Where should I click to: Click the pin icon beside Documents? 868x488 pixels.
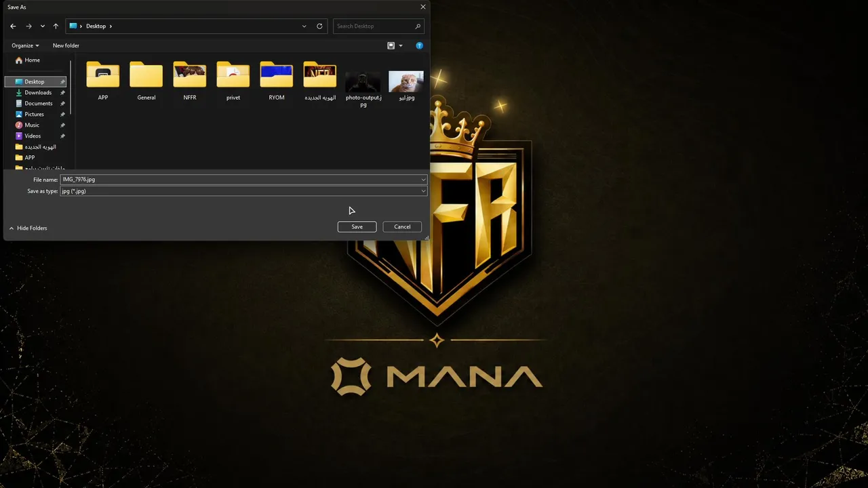point(62,104)
